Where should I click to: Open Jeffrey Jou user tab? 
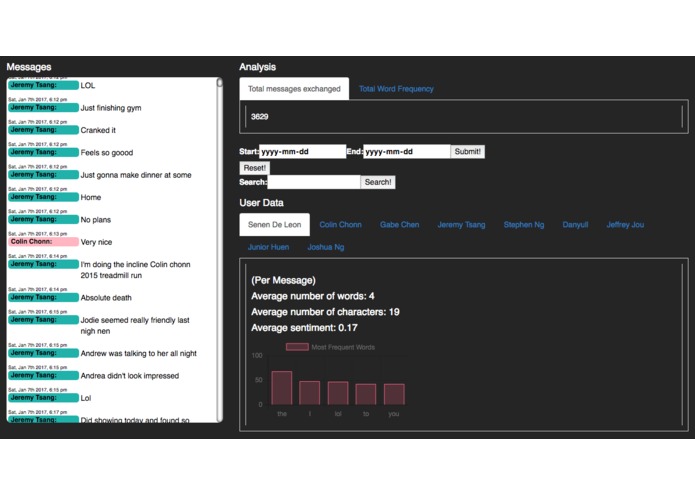[625, 225]
